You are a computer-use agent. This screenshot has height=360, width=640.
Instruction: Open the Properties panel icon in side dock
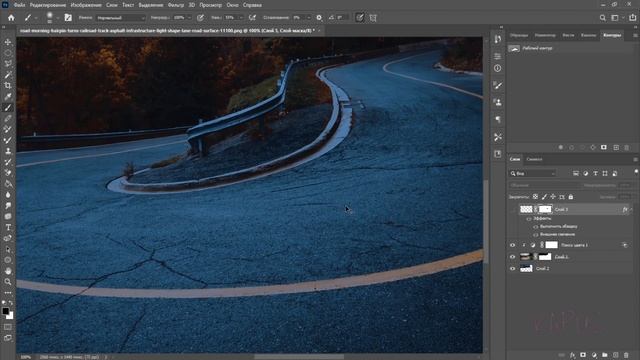point(498,56)
